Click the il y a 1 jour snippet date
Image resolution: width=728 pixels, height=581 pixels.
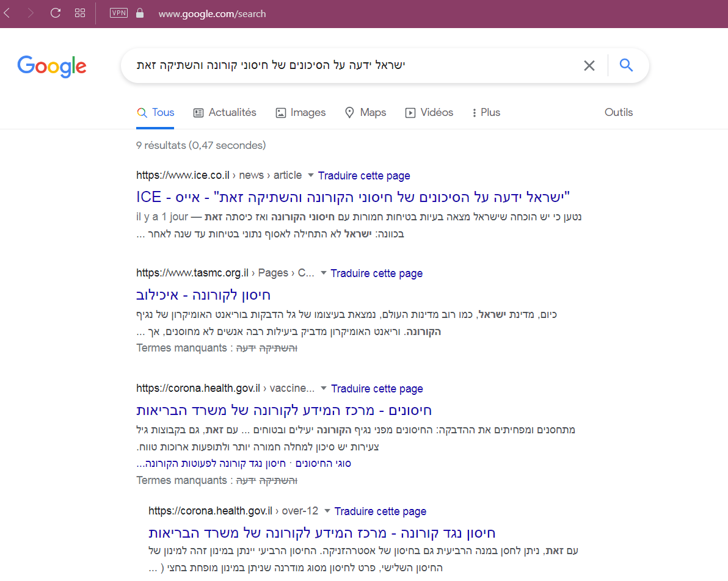(162, 217)
